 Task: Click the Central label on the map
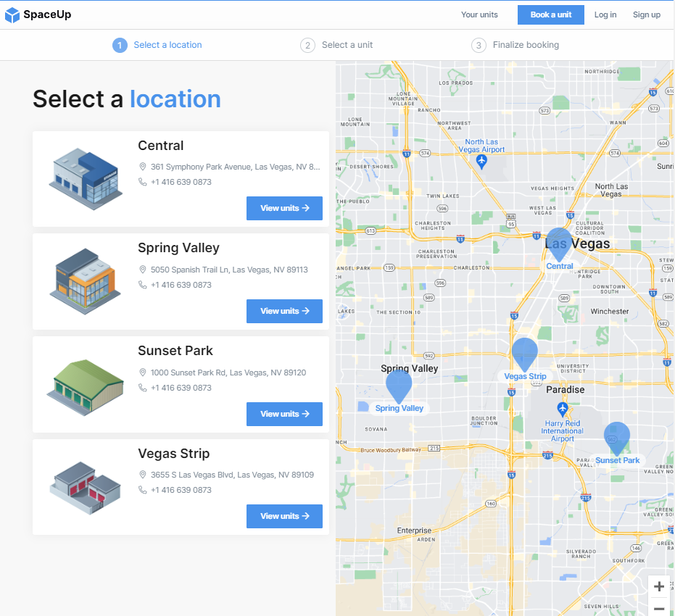pos(560,266)
